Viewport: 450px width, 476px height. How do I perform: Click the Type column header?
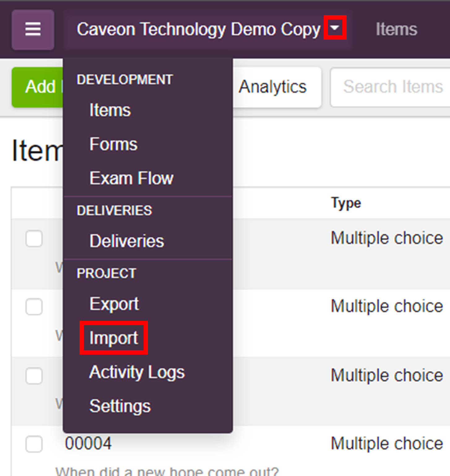tap(346, 203)
